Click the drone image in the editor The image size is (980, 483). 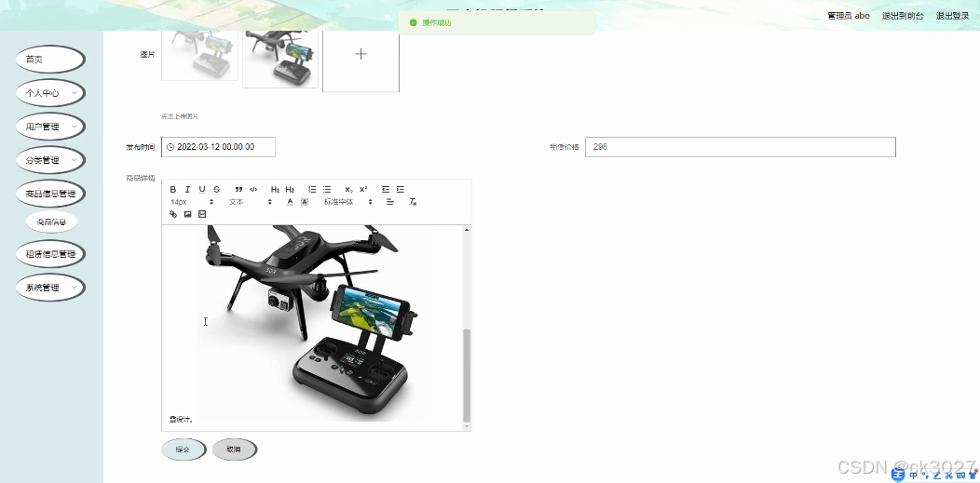coord(314,323)
